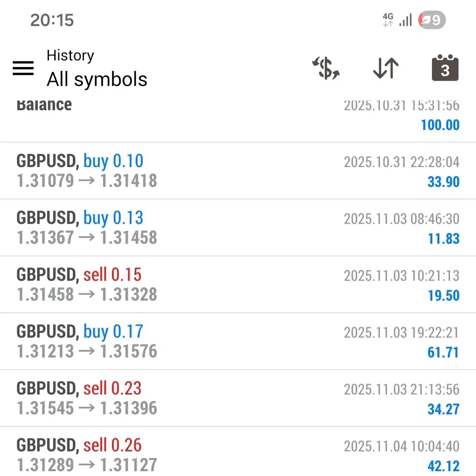The width and height of the screenshot is (476, 476).
Task: Tap the History title header
Action: (x=71, y=55)
